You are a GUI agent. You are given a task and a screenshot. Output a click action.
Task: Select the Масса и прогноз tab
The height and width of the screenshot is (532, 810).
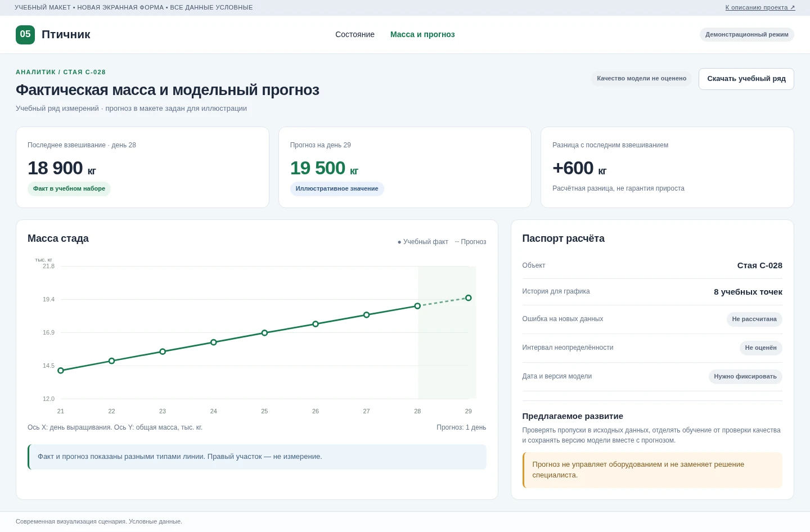click(x=422, y=35)
